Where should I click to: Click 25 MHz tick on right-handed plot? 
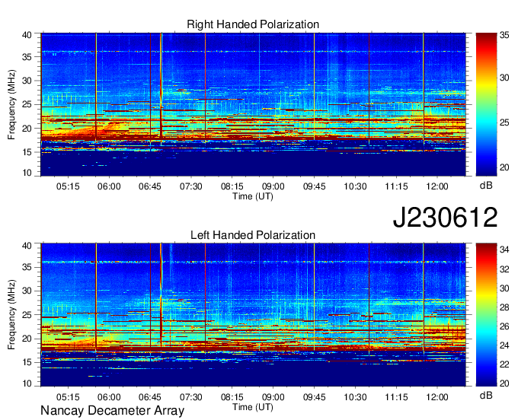pyautogui.click(x=27, y=104)
